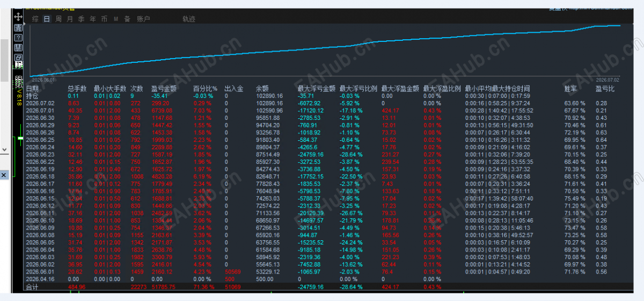Click the 102890.16 balance in 持仓 row
Screen dimensions: 644x301
269,96
